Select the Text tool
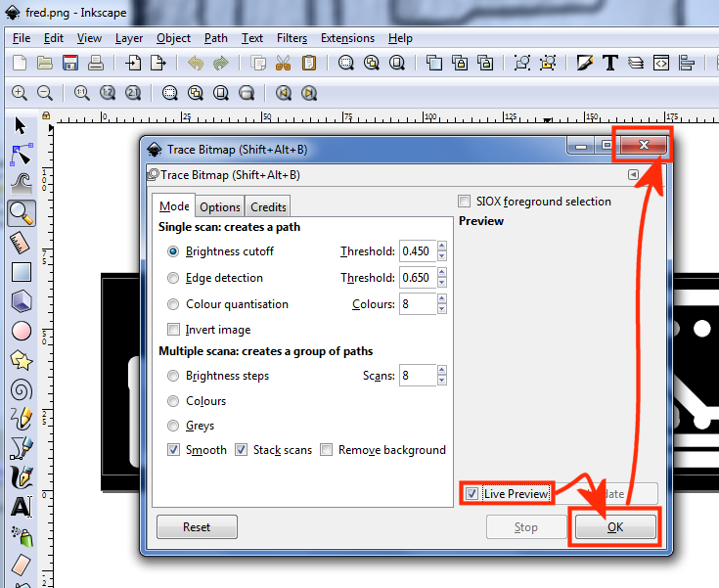The image size is (719, 588). (x=22, y=507)
